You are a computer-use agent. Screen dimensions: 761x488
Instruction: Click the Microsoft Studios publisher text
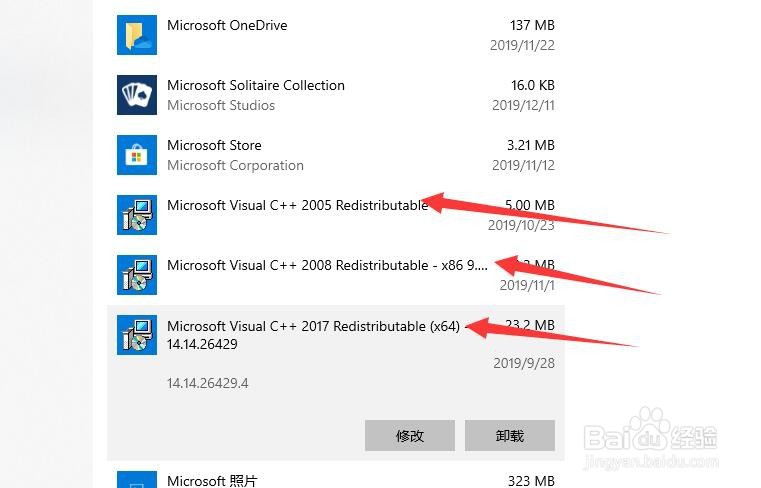pyautogui.click(x=221, y=105)
